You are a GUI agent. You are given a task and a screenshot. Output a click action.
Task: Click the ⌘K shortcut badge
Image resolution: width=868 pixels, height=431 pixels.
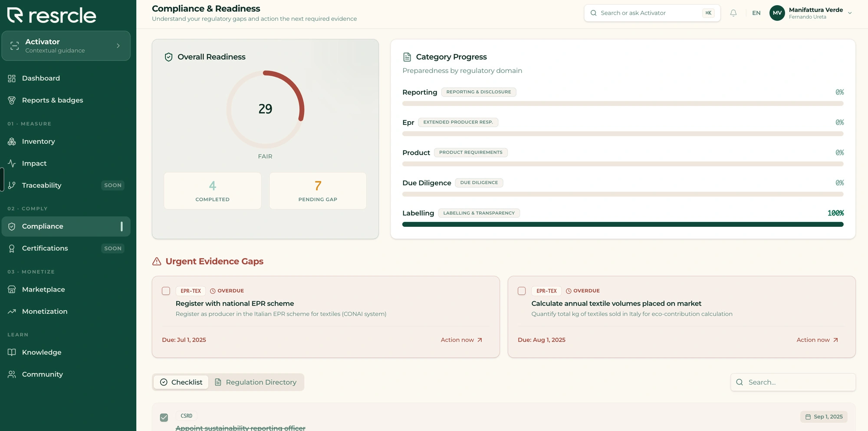708,13
